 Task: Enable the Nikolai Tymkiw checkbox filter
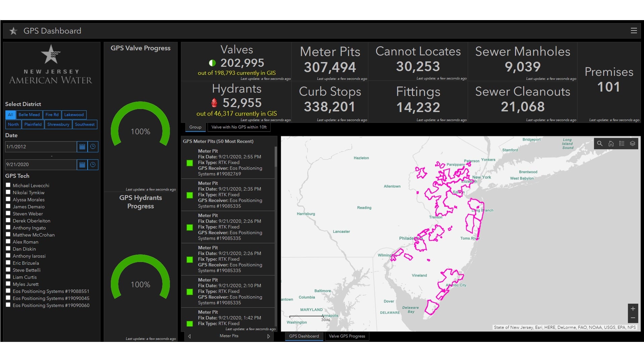pyautogui.click(x=8, y=192)
